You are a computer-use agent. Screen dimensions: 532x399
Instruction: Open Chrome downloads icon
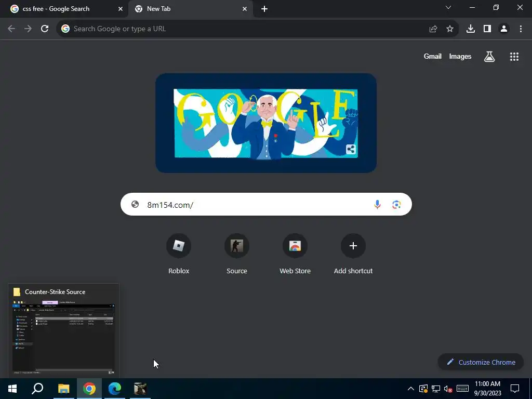pyautogui.click(x=471, y=29)
